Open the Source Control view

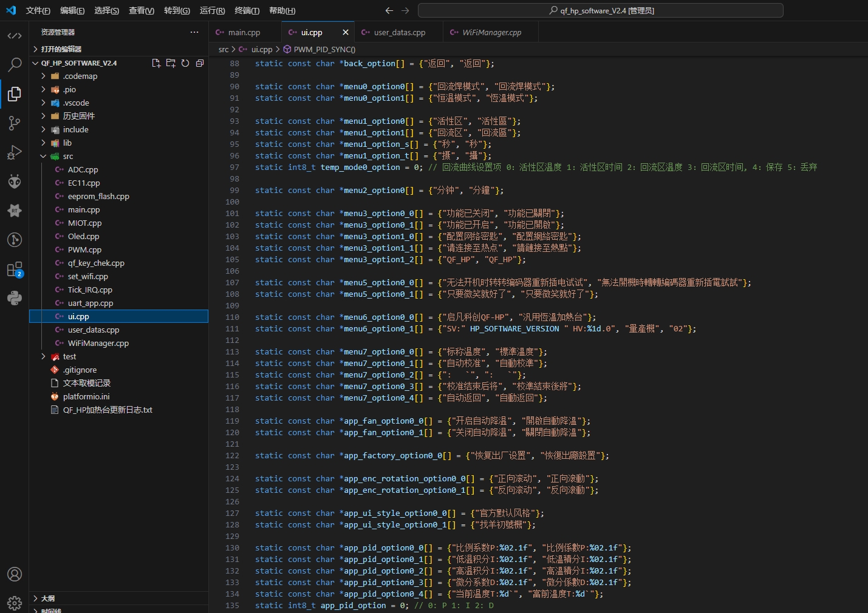tap(15, 123)
